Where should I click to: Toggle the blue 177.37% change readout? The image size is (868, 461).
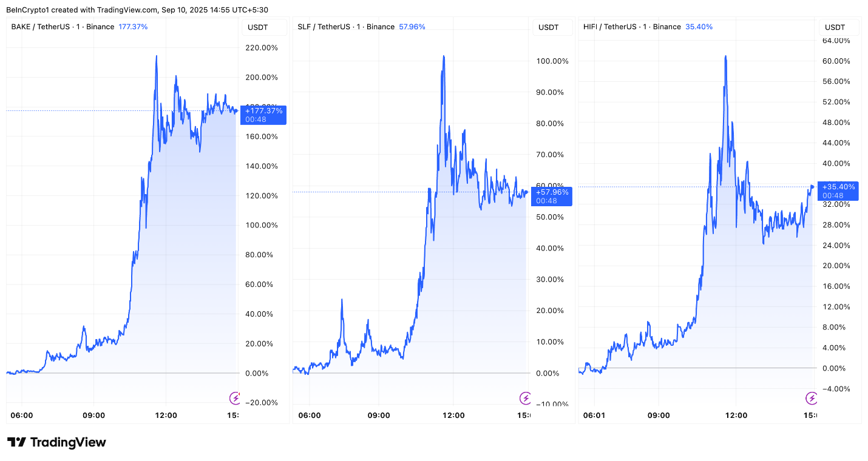(133, 27)
